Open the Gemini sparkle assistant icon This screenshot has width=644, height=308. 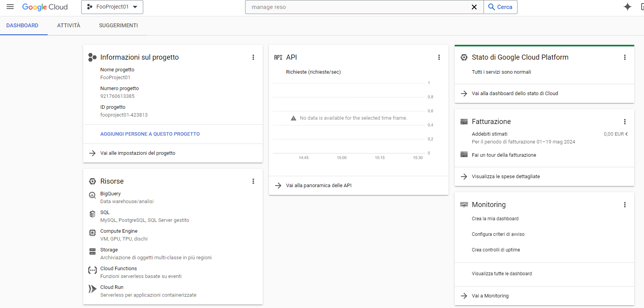pos(628,7)
